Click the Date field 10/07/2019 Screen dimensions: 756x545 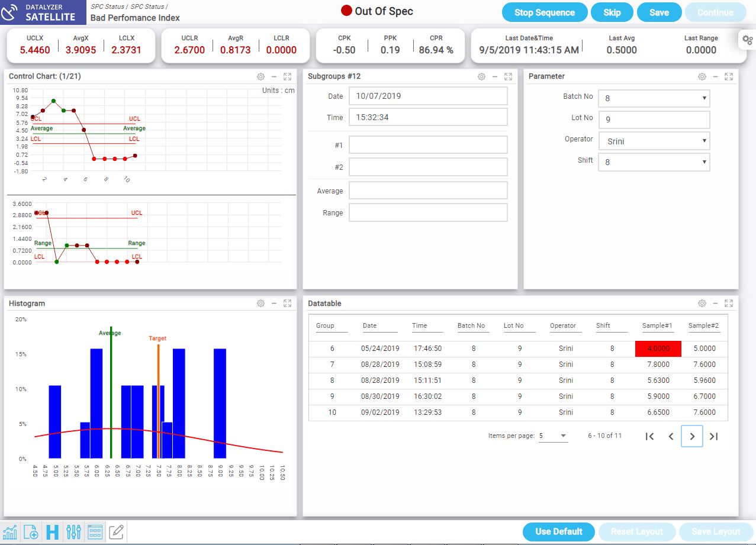click(x=428, y=96)
